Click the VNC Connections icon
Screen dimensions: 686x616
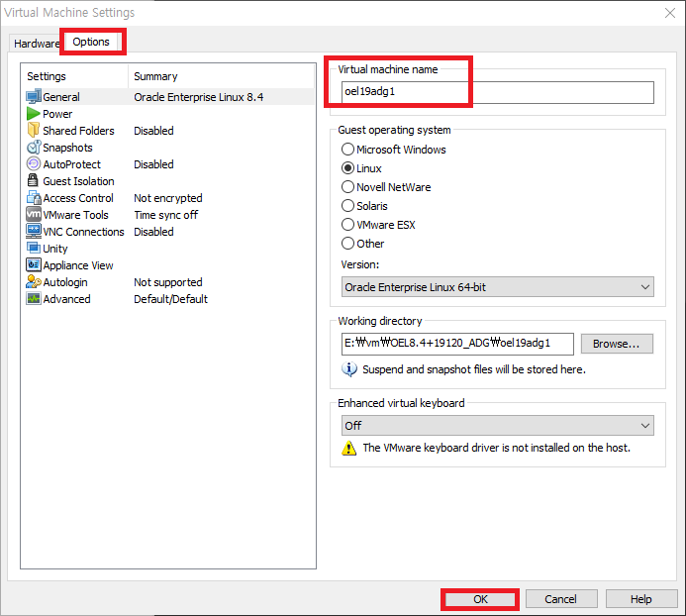tap(34, 231)
